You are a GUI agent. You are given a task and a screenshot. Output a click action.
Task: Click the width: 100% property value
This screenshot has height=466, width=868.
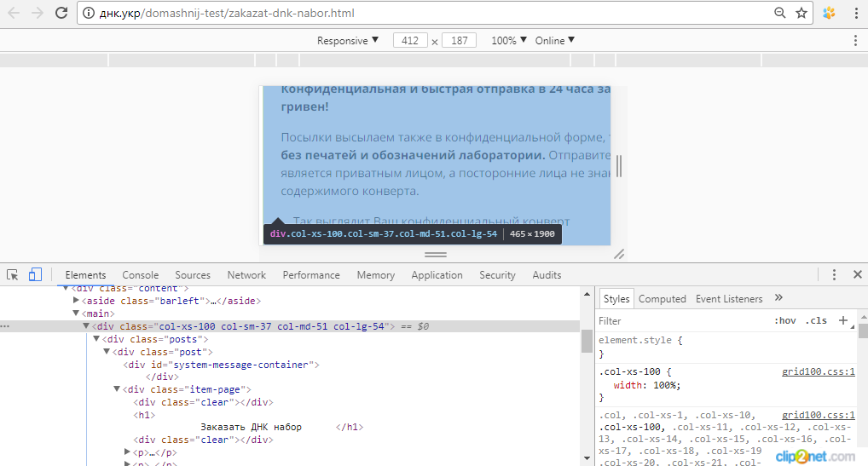click(667, 385)
